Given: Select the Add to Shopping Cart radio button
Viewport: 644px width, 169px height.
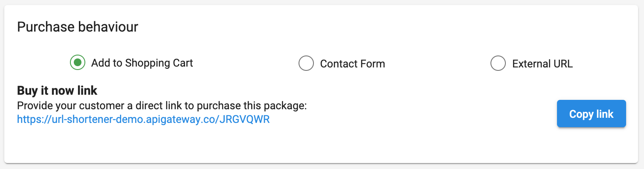Looking at the screenshot, I should pyautogui.click(x=77, y=63).
